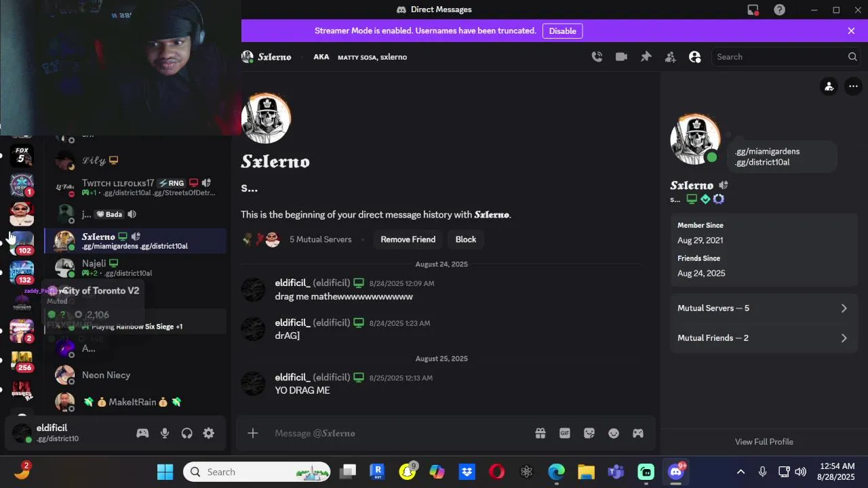Open the inbox icon in title bar
The width and height of the screenshot is (868, 488).
coord(753,9)
